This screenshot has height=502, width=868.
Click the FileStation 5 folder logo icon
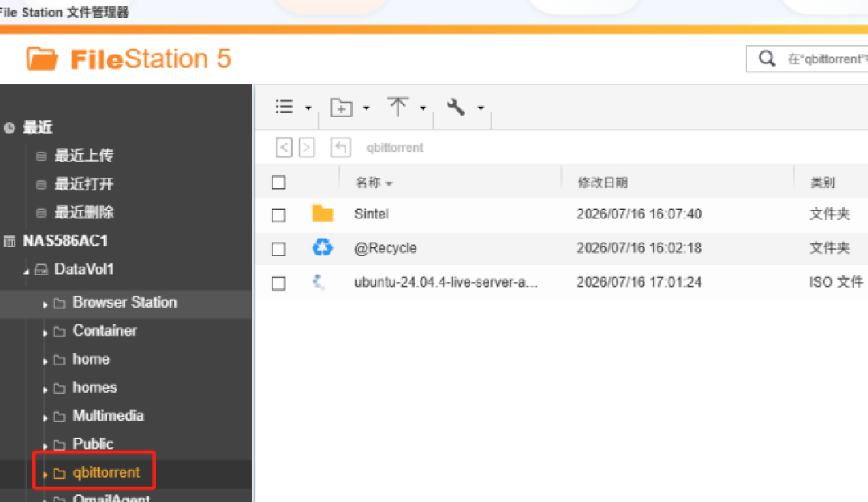[x=42, y=59]
